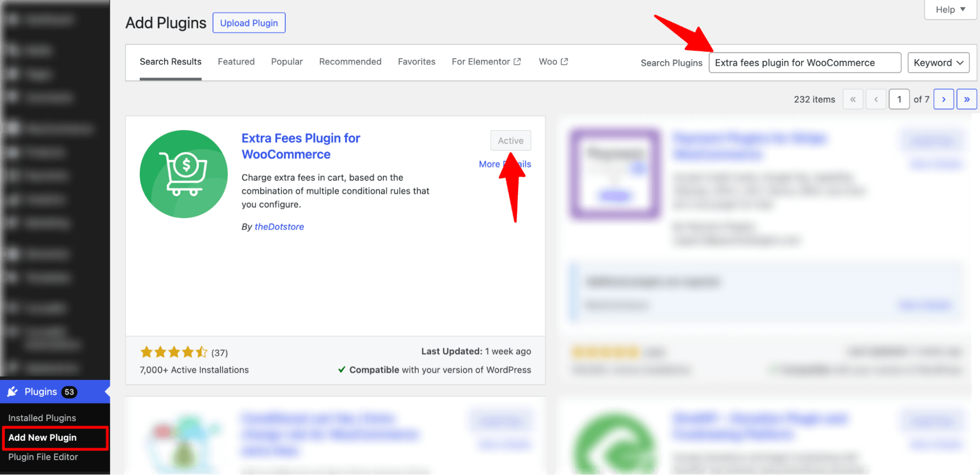This screenshot has height=475, width=980.
Task: Open Plugin File Editor in sidebar
Action: tap(43, 457)
